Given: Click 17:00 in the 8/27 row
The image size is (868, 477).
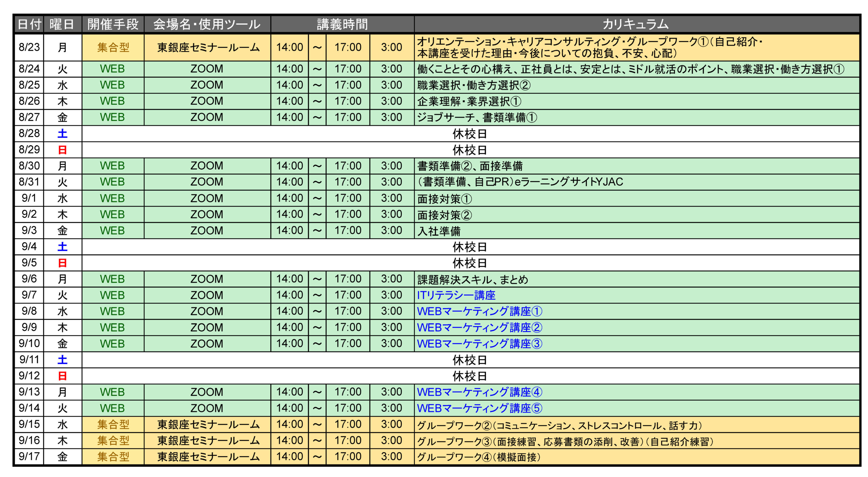Looking at the screenshot, I should pyautogui.click(x=348, y=117).
